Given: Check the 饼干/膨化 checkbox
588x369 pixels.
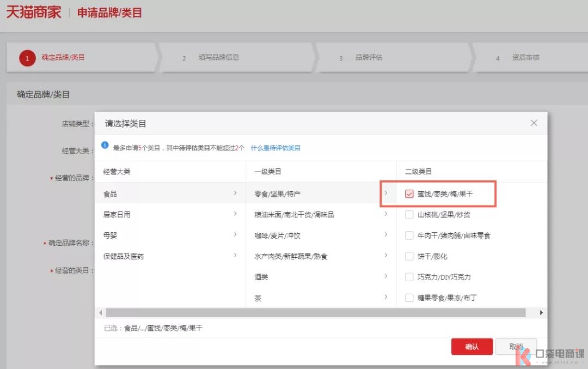Looking at the screenshot, I should (409, 256).
